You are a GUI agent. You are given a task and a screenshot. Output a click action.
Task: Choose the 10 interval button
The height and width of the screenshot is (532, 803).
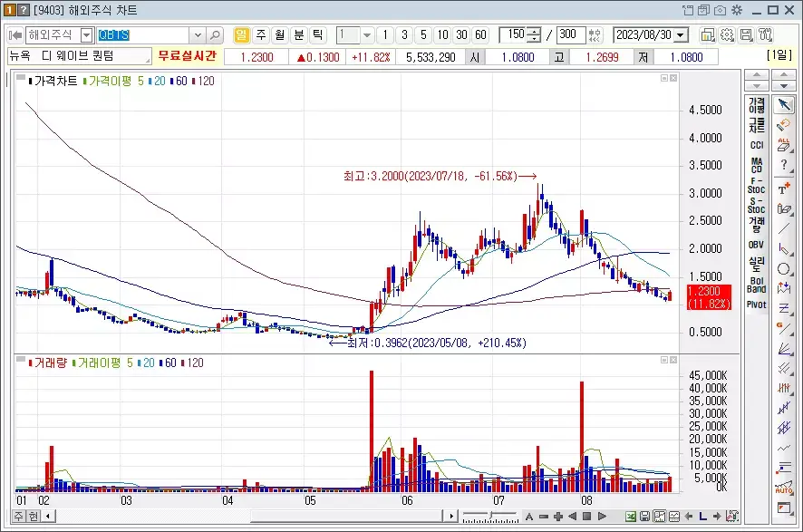pyautogui.click(x=442, y=34)
